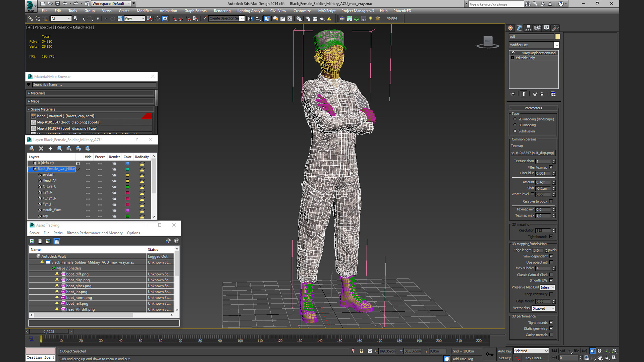The width and height of the screenshot is (644, 362).
Task: Click the delete layer X icon
Action: tap(41, 148)
